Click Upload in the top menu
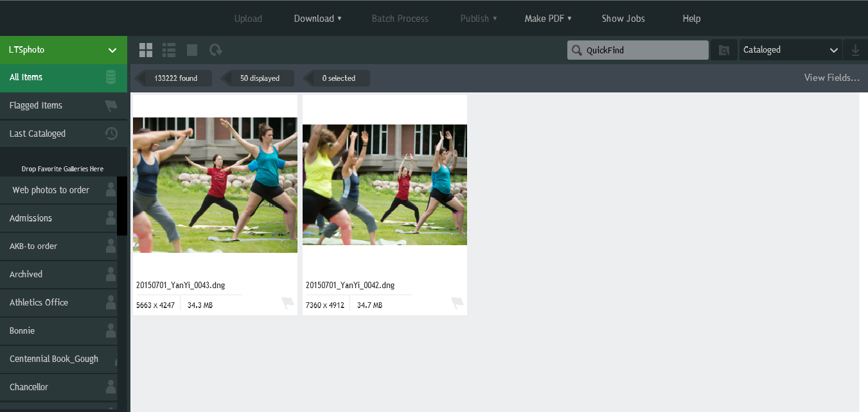This screenshot has height=412, width=868. (x=248, y=19)
